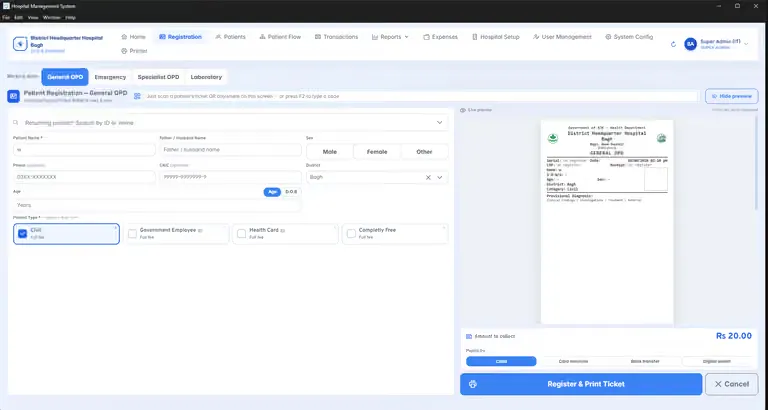Expand the returning patient search dropdown
This screenshot has height=410, width=768.
(x=439, y=122)
